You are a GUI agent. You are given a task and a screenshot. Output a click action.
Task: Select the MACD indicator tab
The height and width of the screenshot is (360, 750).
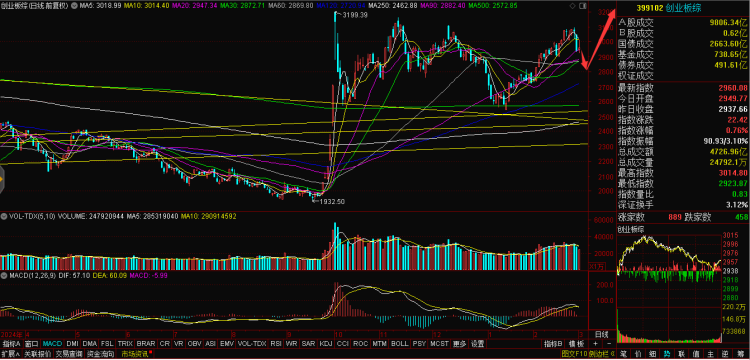[x=52, y=344]
